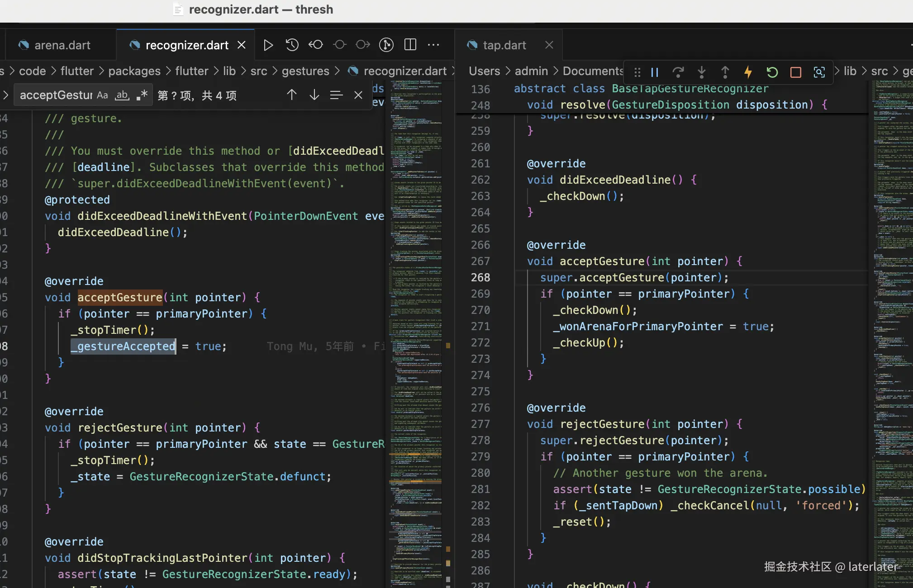Toggle match case Aa option

pyautogui.click(x=102, y=95)
